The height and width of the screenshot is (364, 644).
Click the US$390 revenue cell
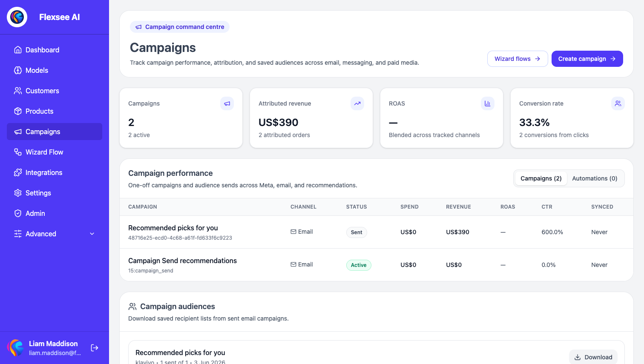(x=457, y=232)
